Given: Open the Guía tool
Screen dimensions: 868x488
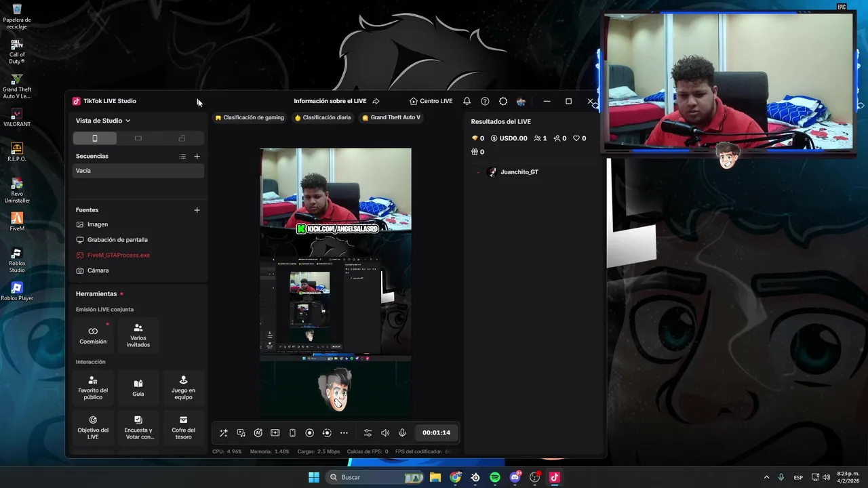Looking at the screenshot, I should 138,388.
